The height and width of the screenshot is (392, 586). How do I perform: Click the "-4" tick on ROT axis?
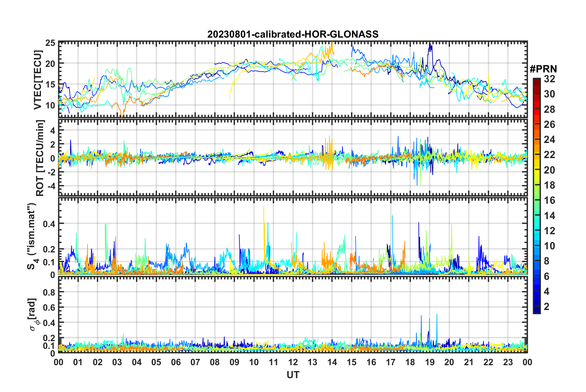pos(51,186)
